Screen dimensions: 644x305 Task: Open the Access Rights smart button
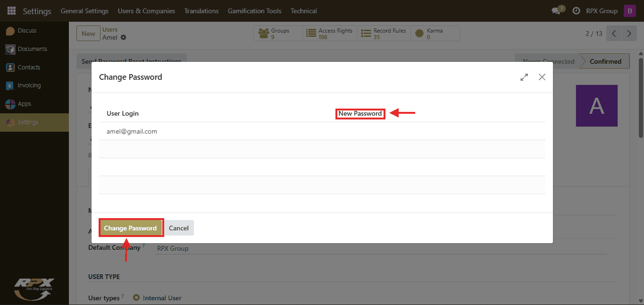[x=330, y=34]
